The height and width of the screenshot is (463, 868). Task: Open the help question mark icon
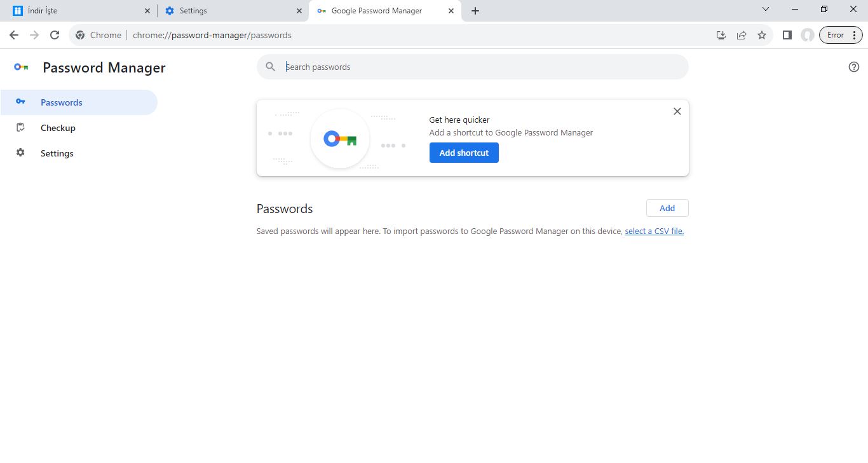click(854, 67)
